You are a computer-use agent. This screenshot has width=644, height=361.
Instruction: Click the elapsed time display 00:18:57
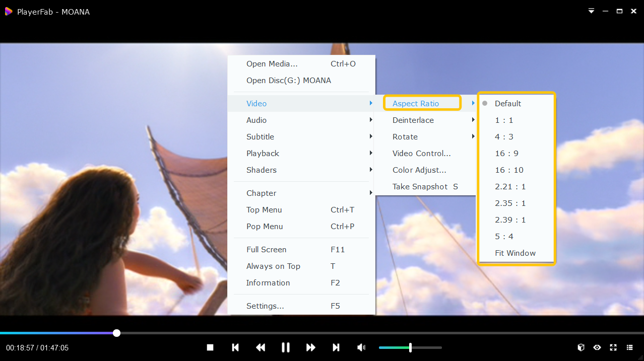tap(20, 348)
